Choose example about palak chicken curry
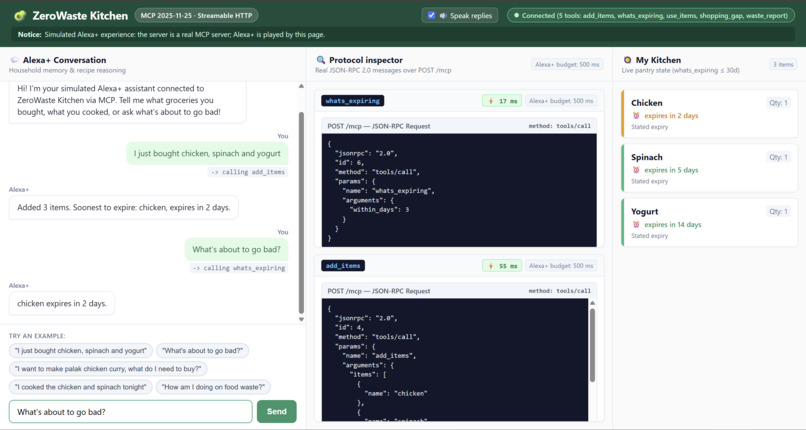Screen dimensions: 806x430 coord(108,369)
